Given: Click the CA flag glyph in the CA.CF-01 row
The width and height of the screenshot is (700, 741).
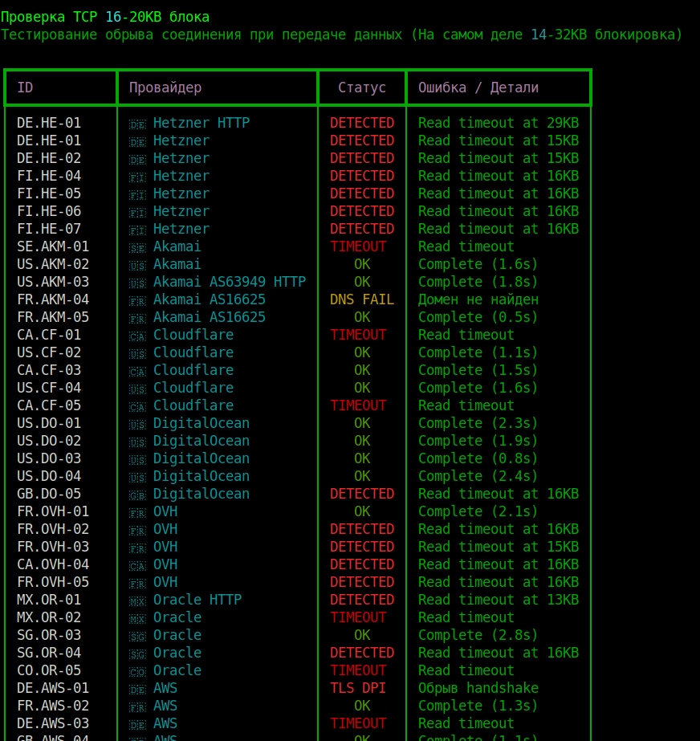Looking at the screenshot, I should pos(137,336).
